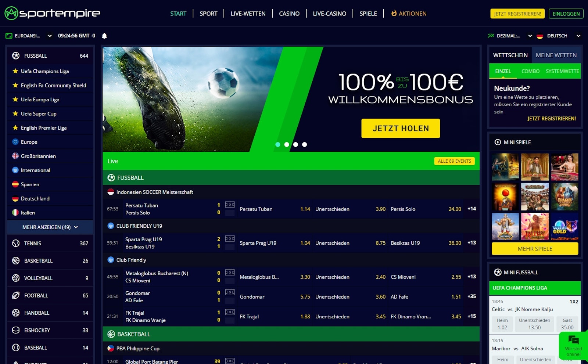Click the notification bell icon
Image resolution: width=588 pixels, height=364 pixels.
point(104,36)
